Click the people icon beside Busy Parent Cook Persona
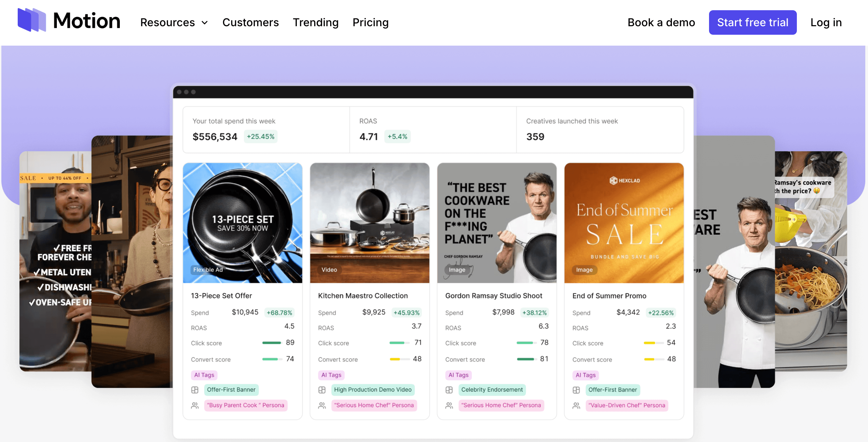The image size is (868, 442). coord(195,406)
